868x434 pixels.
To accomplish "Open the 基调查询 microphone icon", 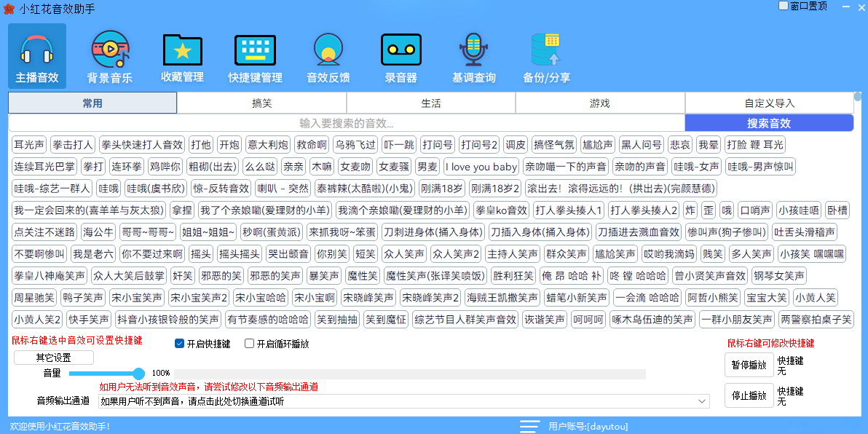I will (473, 55).
